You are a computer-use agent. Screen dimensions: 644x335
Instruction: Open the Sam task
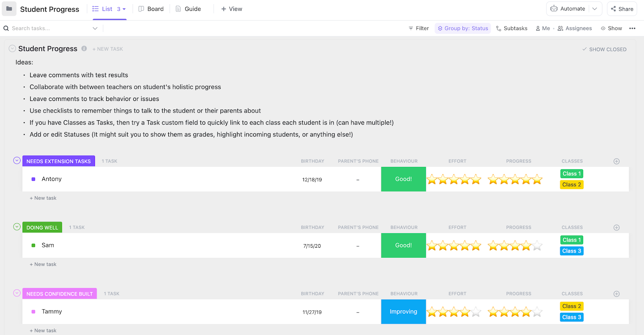point(48,245)
